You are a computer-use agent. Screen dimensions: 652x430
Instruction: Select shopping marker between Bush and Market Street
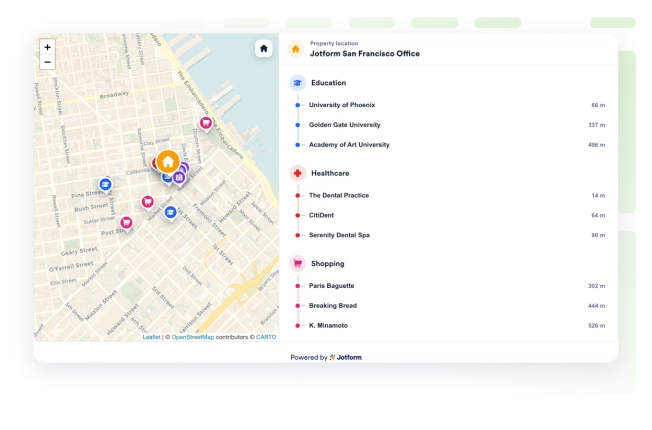[x=148, y=203]
